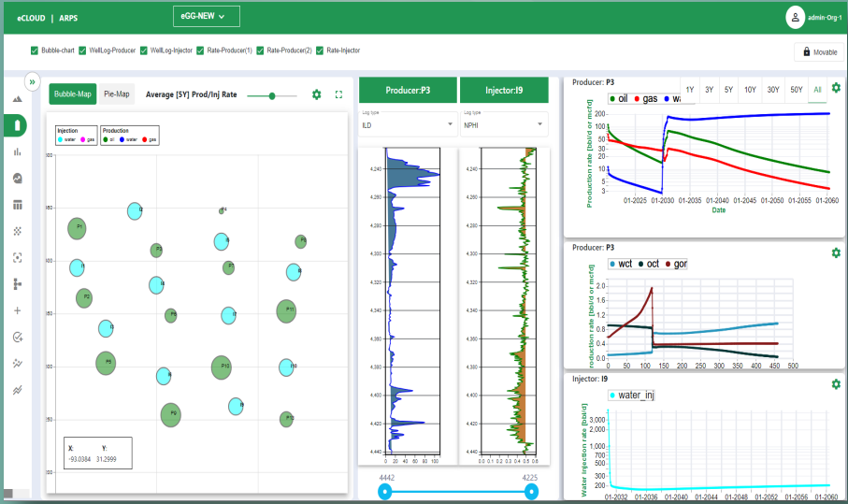Open settings gear in bubble map header
Screen dimensions: 848x504
point(316,94)
